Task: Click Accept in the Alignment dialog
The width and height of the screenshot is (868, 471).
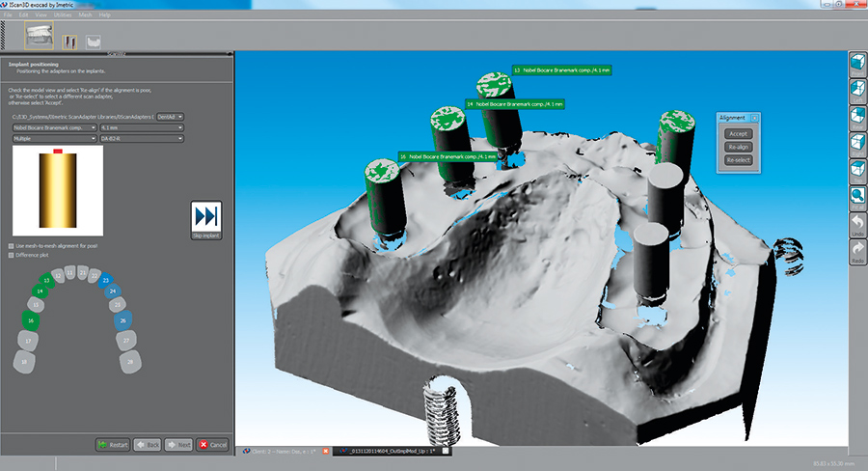Action: click(x=738, y=133)
